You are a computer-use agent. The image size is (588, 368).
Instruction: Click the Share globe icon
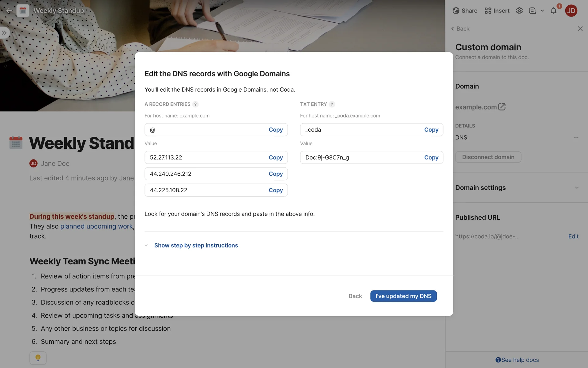456,11
